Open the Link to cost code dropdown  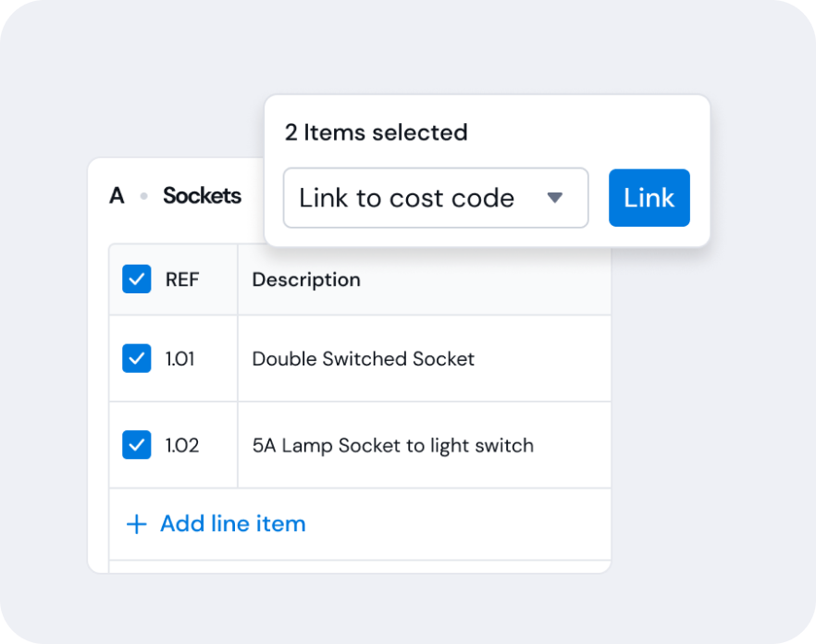pyautogui.click(x=436, y=198)
